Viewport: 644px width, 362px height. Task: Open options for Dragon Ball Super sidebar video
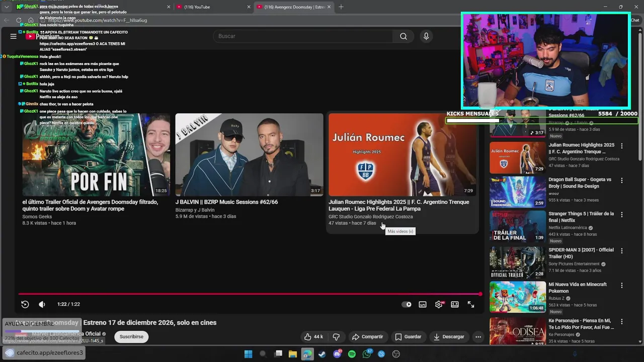622,180
